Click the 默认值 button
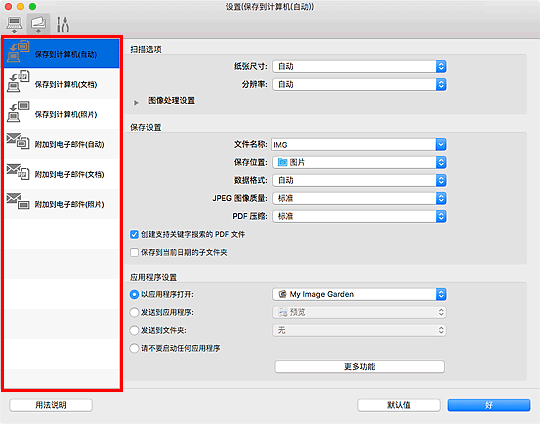540x424 pixels. coord(399,405)
